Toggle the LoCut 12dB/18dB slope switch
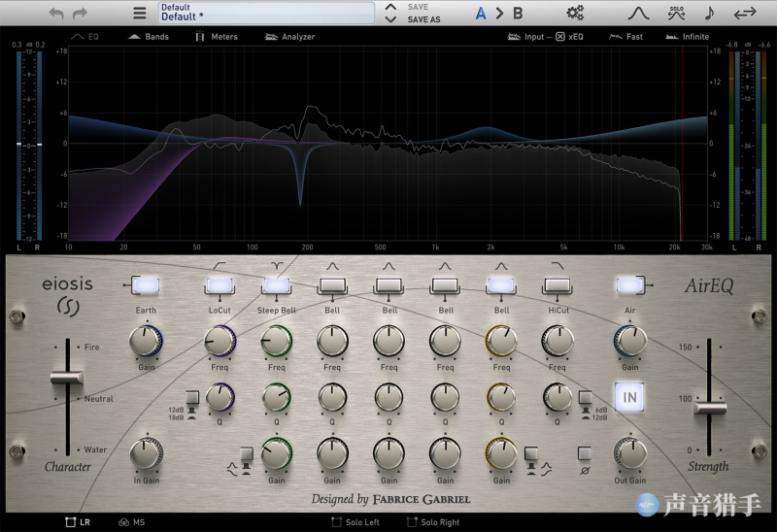Image resolution: width=777 pixels, height=532 pixels. pyautogui.click(x=192, y=398)
